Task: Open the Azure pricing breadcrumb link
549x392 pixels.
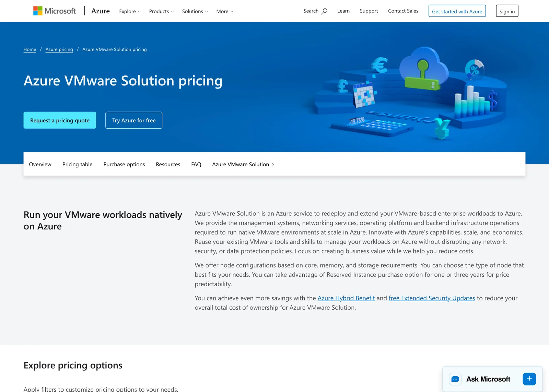Action: click(x=59, y=49)
